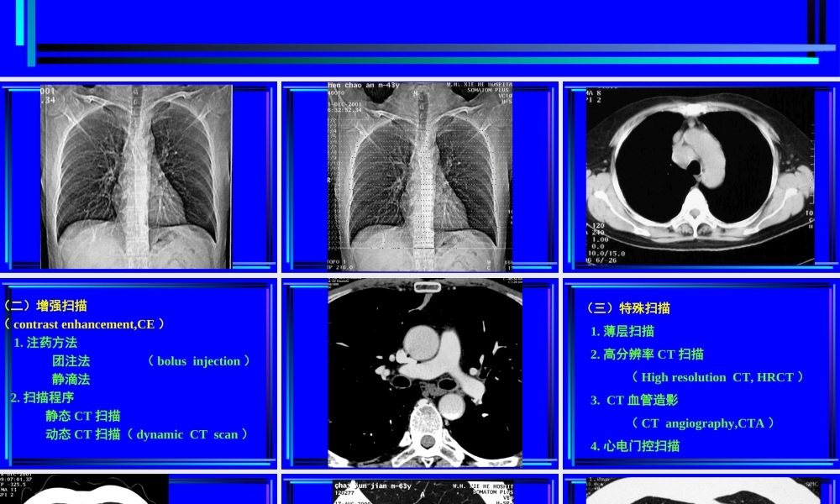The image size is (840, 504).
Task: Click the heading （二）增强扫描
Action: coord(45,306)
